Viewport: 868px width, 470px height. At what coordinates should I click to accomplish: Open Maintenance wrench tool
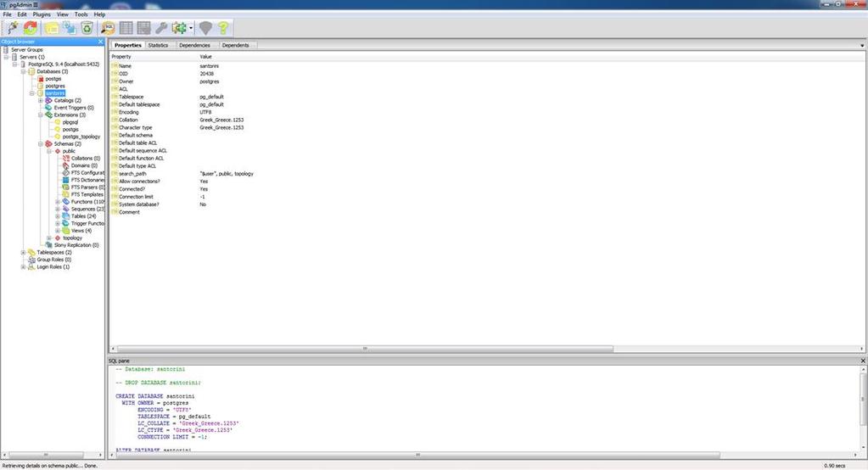point(161,28)
